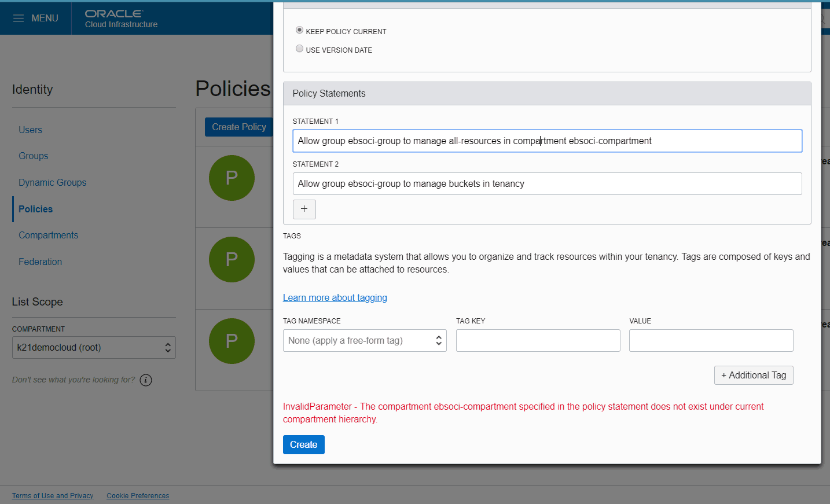Viewport: 830px width, 504px height.
Task: Click the bottom green P policy avatar
Action: [232, 341]
